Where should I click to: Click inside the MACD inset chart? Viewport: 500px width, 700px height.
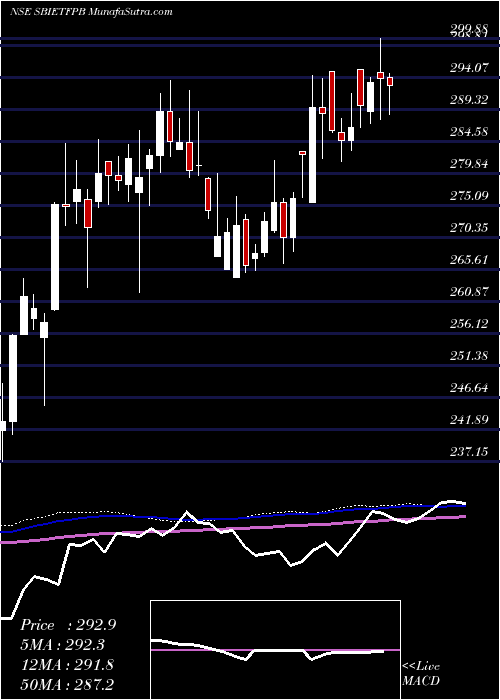pyautogui.click(x=275, y=650)
